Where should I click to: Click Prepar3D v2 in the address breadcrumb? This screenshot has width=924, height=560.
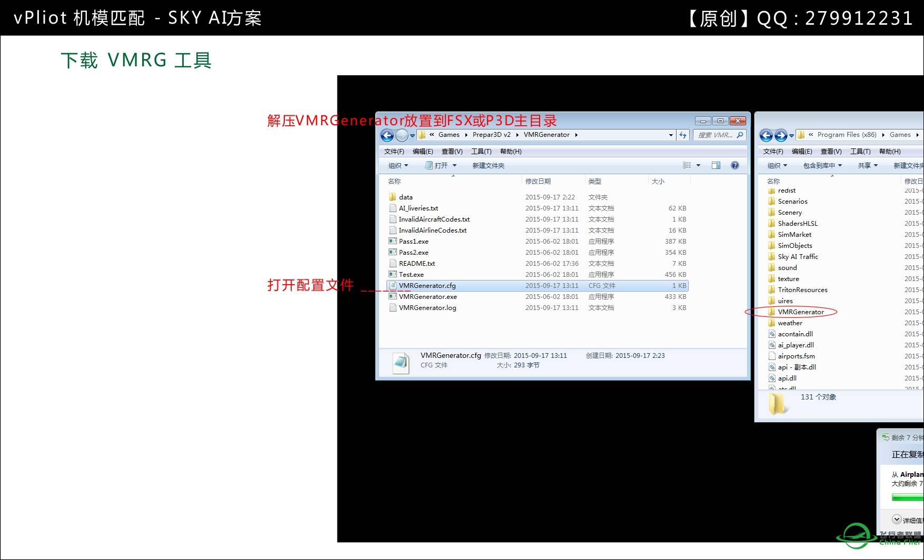point(491,135)
